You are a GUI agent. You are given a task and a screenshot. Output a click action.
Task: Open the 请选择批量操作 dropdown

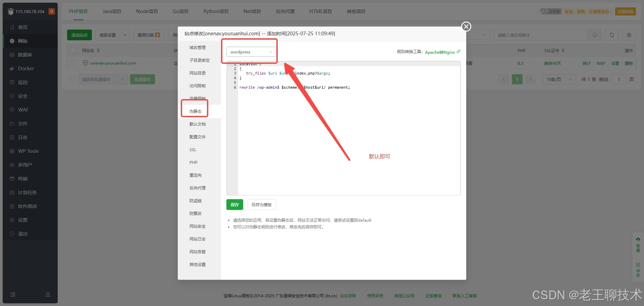coord(103,79)
